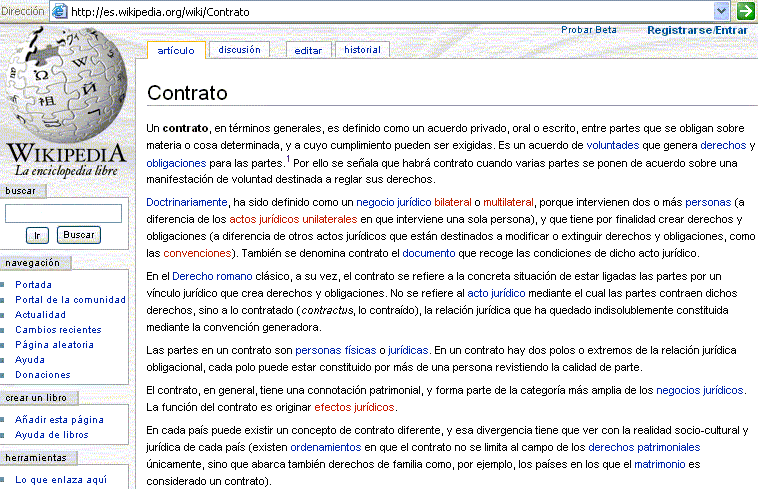Viewport: 758px width, 489px height.
Task: Follow the derechos link in first paragraph
Action: [723, 145]
